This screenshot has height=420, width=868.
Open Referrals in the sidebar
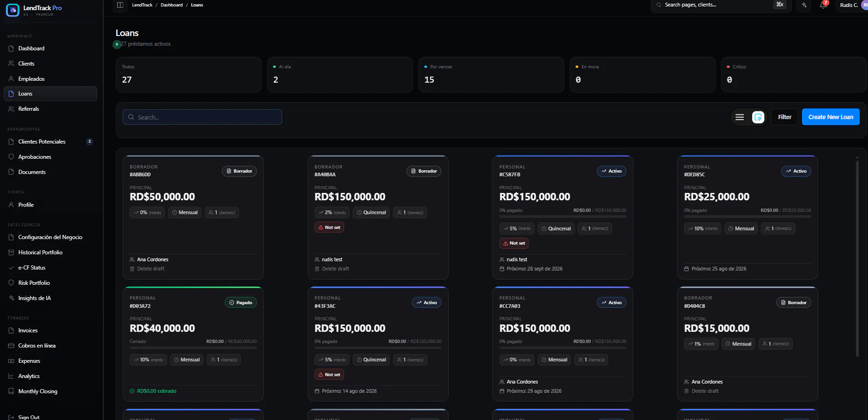click(x=50, y=109)
